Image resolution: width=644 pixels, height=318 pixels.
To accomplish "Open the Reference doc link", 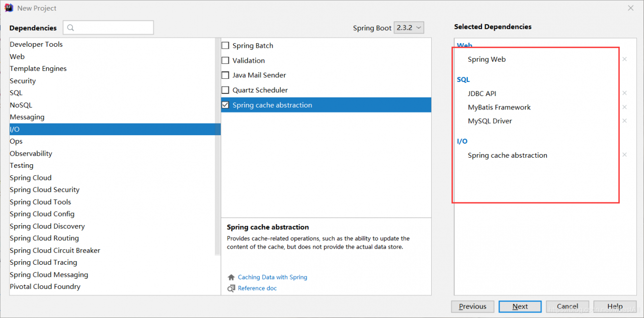I will tap(257, 288).
